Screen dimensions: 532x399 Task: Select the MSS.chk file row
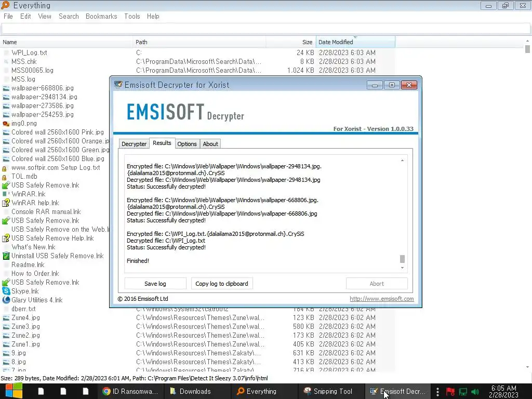pos(198,61)
